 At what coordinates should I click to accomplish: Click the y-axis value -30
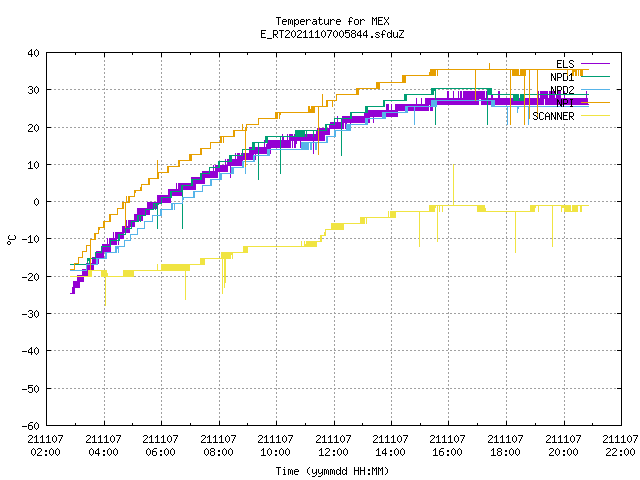pos(31,314)
